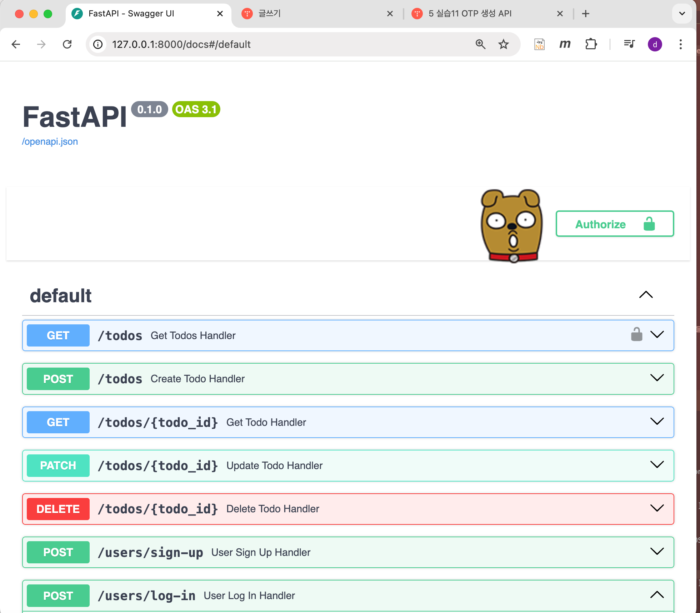Click the media control playlist icon
This screenshot has width=700, height=613.
coord(629,44)
